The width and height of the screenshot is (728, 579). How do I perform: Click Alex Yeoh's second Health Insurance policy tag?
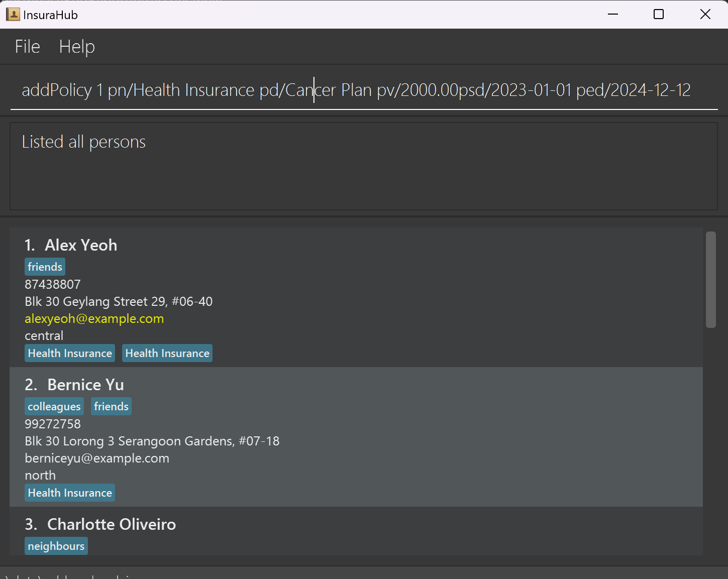pos(167,353)
